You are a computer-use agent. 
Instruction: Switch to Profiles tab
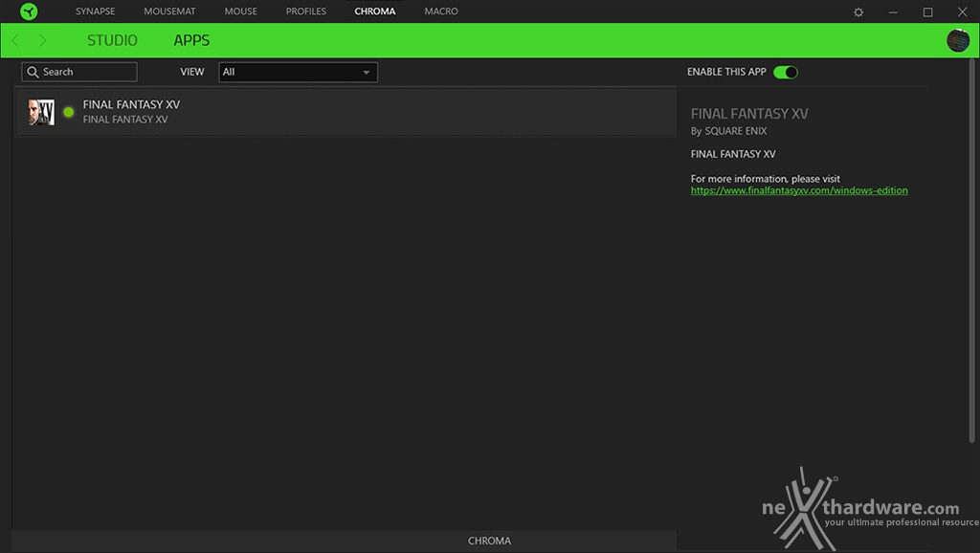(305, 11)
